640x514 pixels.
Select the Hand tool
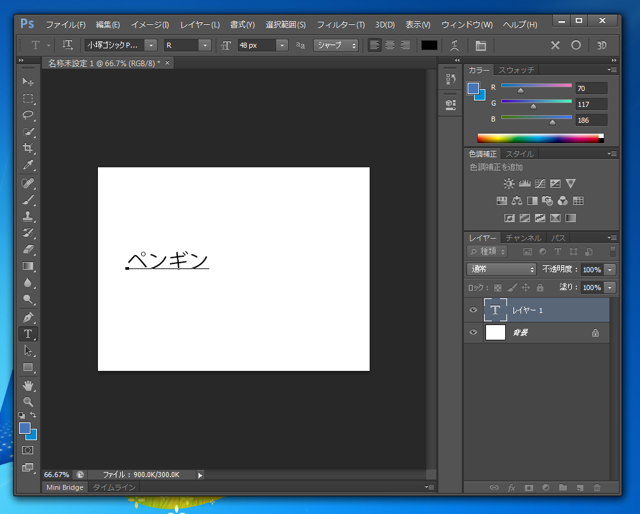tap(28, 385)
